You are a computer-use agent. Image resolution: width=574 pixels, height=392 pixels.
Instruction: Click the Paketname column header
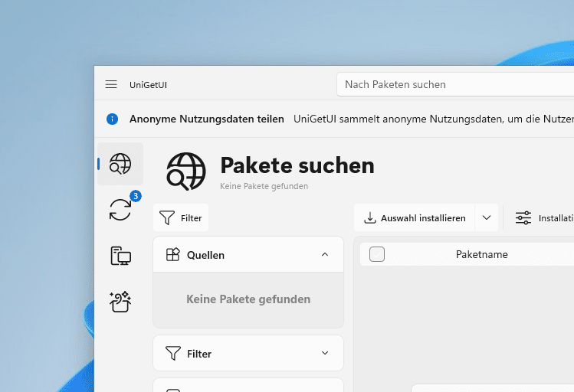482,254
